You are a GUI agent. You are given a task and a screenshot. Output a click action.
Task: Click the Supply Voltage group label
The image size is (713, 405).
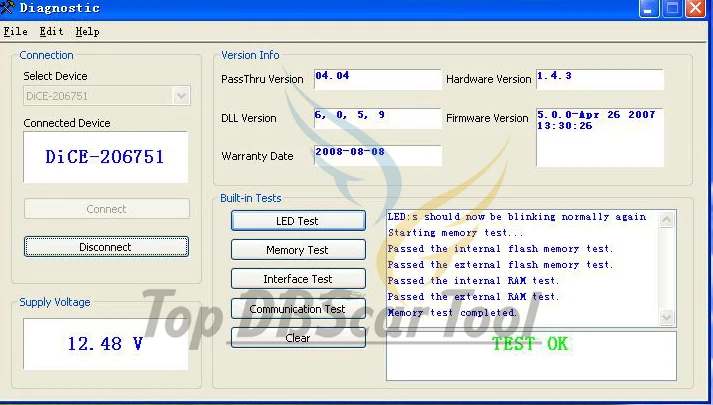click(x=55, y=302)
